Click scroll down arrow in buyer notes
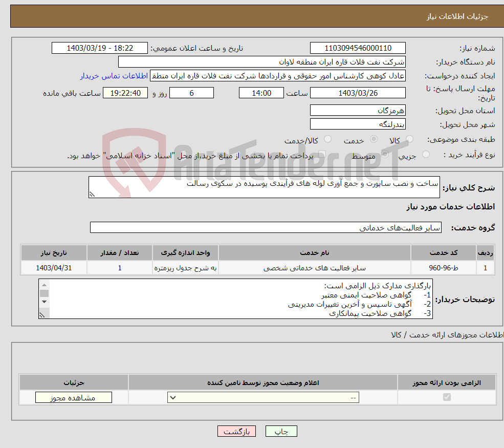Viewport: 504px width, 448px height. [x=45, y=302]
